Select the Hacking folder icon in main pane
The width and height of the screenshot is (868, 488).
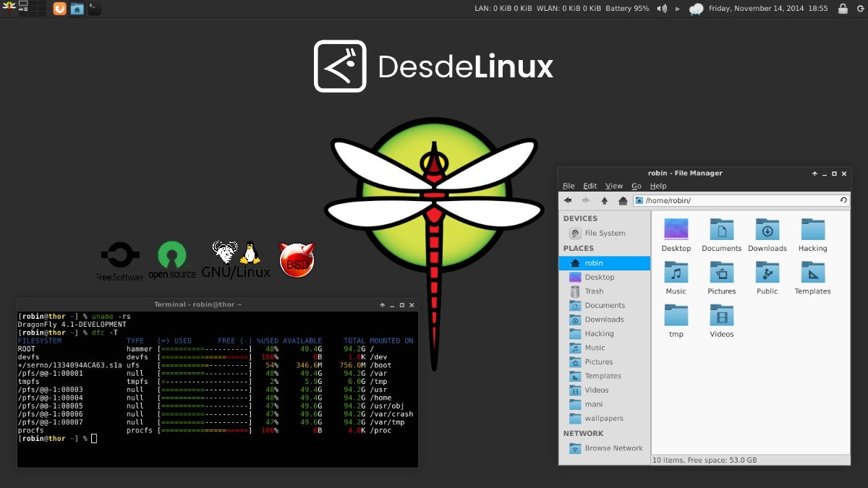pos(813,230)
